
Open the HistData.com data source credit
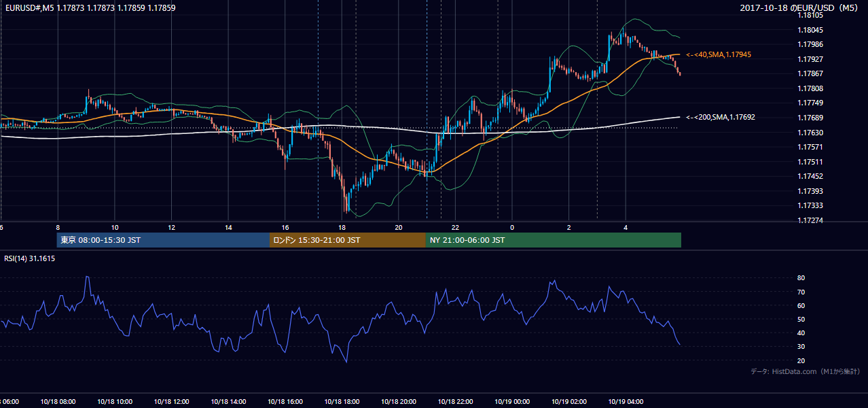806,371
